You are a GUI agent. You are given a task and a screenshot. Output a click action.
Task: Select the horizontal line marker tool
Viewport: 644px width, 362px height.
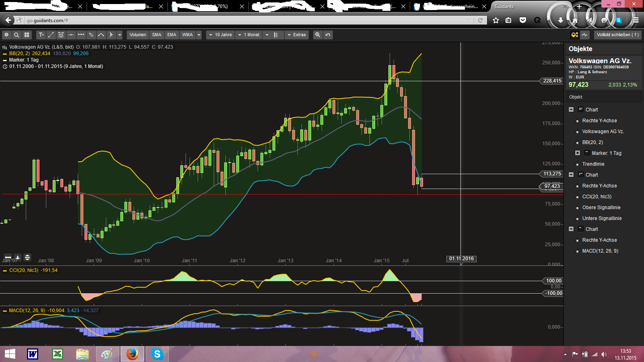click(x=71, y=35)
